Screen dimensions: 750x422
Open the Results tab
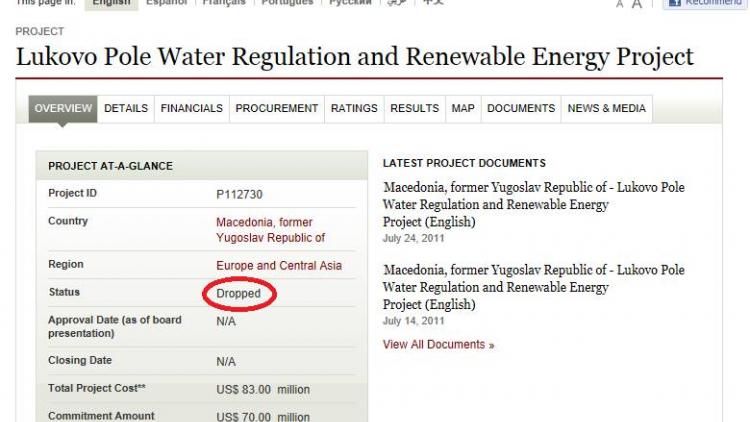pyautogui.click(x=414, y=108)
